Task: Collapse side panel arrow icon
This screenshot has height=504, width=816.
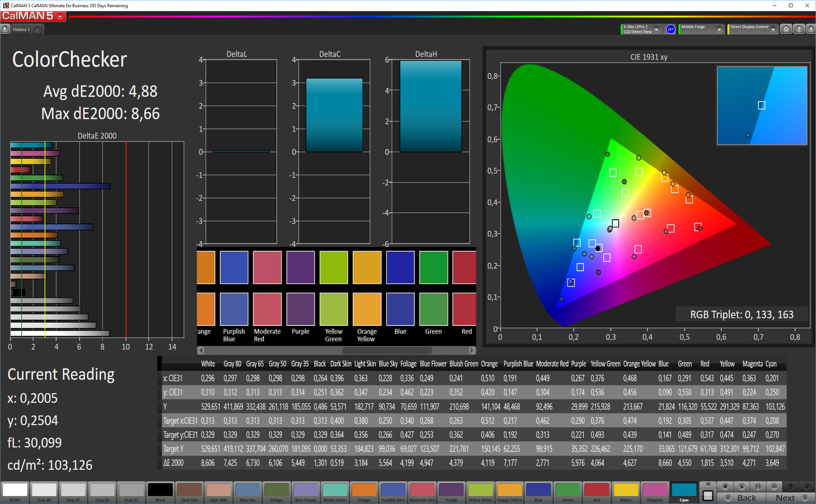Action: pyautogui.click(x=810, y=29)
